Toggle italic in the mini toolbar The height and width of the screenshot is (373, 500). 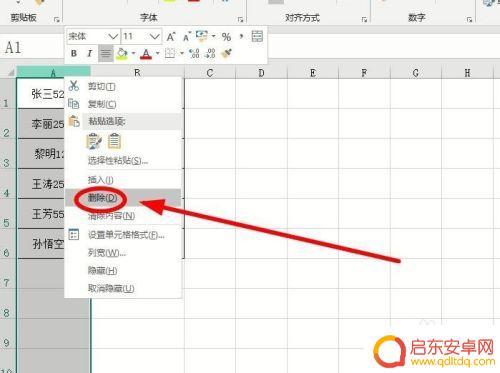coord(89,53)
